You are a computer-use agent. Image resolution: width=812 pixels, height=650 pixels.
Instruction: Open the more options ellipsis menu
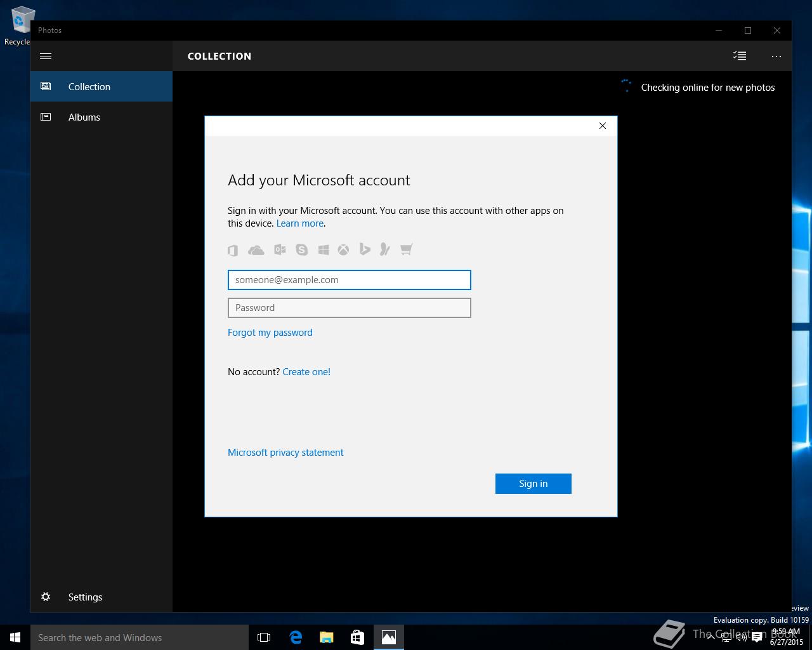coord(776,56)
